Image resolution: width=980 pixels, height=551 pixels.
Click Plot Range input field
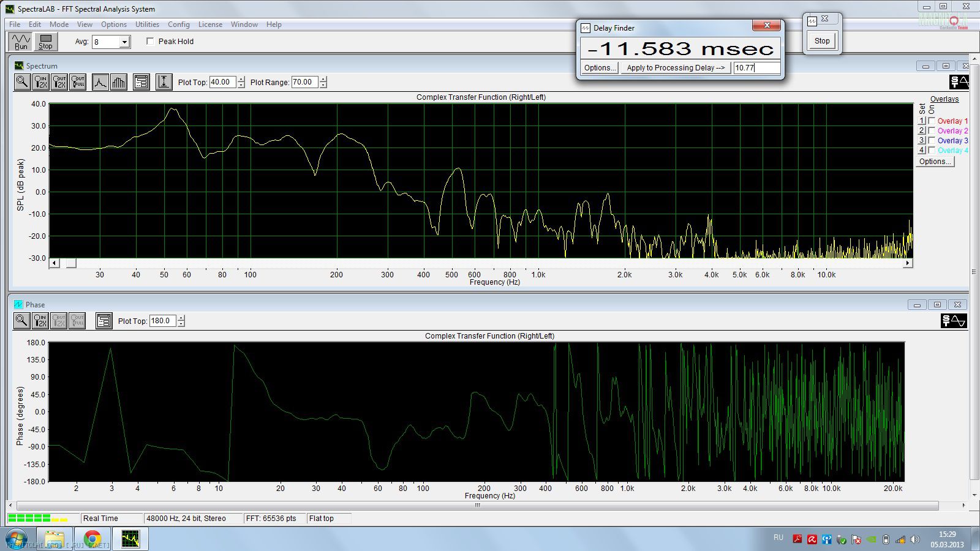pyautogui.click(x=304, y=82)
